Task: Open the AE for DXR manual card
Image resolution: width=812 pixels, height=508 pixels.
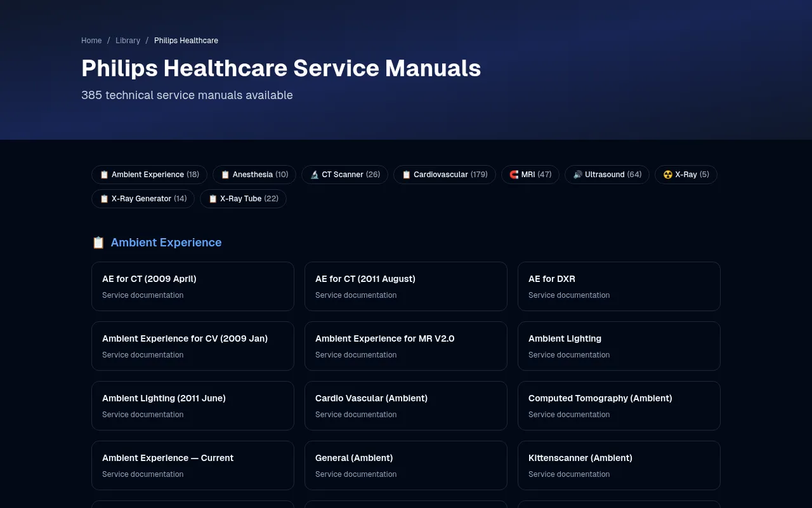Action: (x=619, y=286)
